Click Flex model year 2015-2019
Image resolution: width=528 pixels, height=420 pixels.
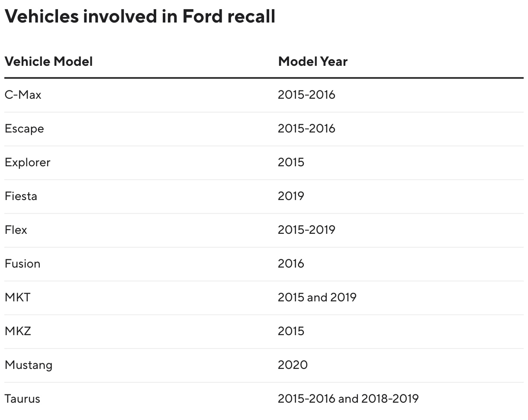point(306,230)
